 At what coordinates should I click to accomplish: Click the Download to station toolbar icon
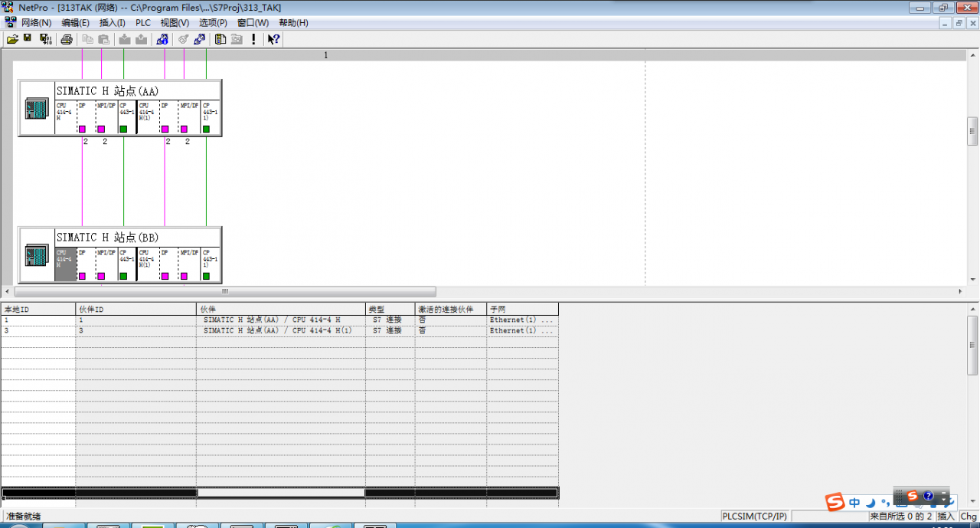point(125,39)
